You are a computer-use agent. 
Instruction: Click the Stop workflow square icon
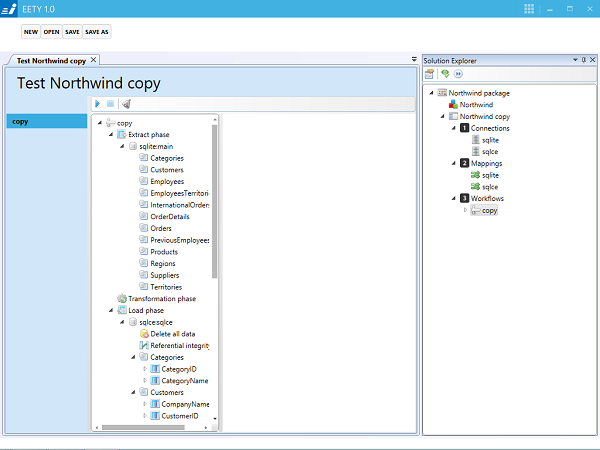click(x=110, y=104)
